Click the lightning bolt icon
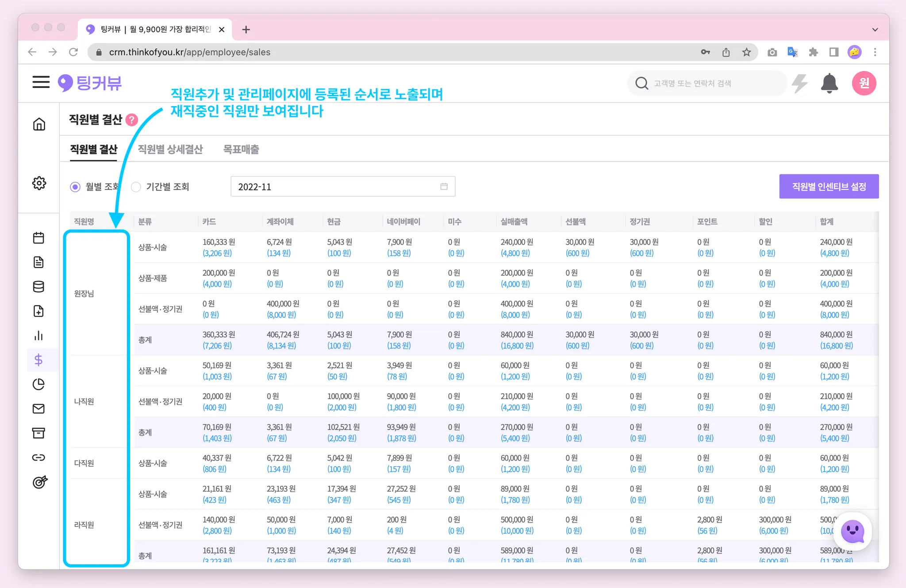Screen dimensions: 906x588 point(799,83)
